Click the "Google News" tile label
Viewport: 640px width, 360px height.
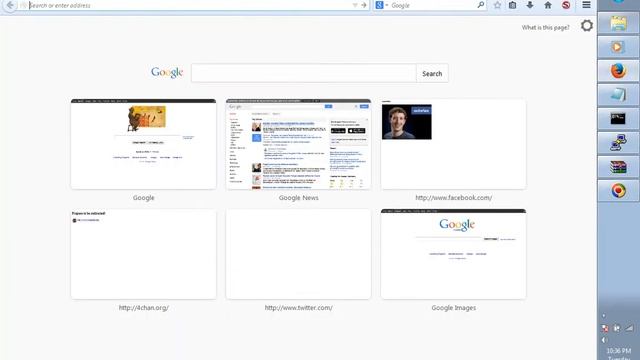tap(298, 198)
